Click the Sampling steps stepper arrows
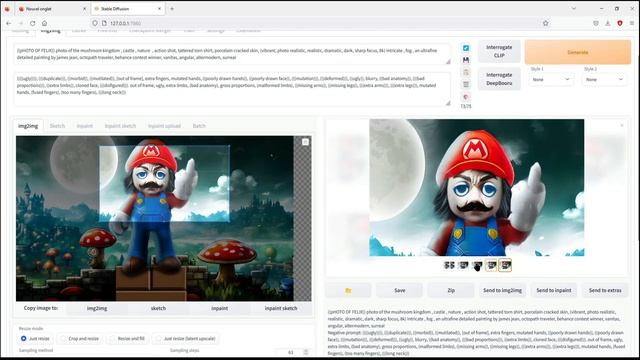640x360 pixels. pos(306,352)
